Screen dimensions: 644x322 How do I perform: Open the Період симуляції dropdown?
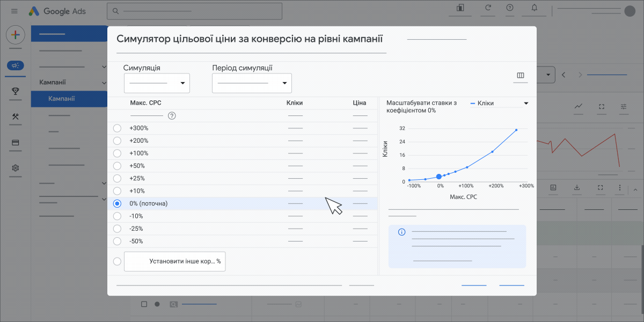252,83
